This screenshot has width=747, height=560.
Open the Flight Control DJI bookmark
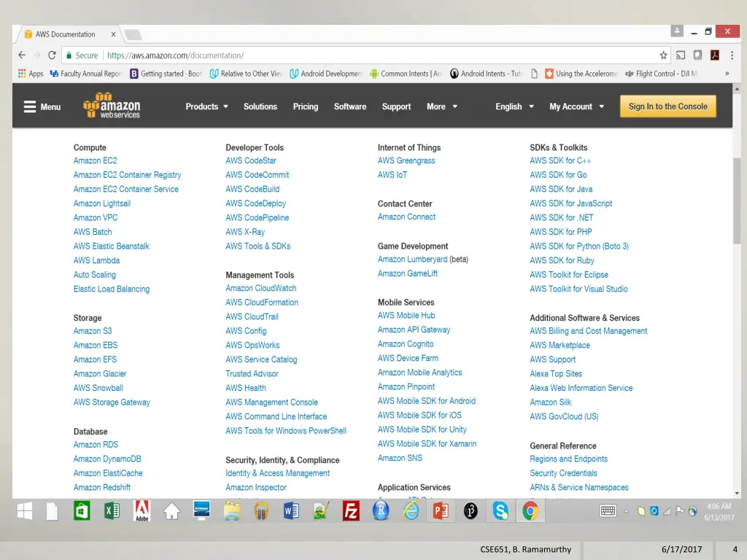click(661, 74)
